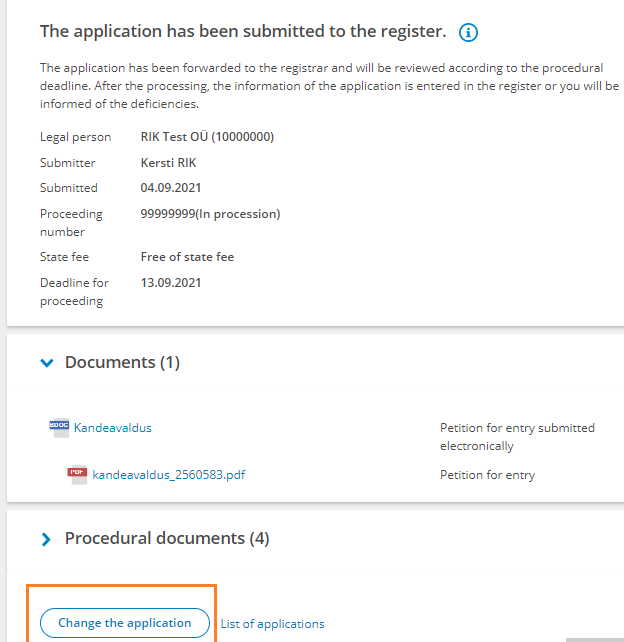Open kandeavaldus_2560583.pdf file link
Image resolution: width=624 pixels, height=642 pixels.
[169, 475]
